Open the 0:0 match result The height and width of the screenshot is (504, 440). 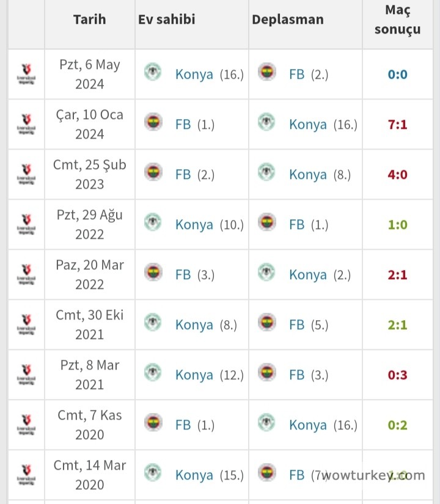click(397, 75)
